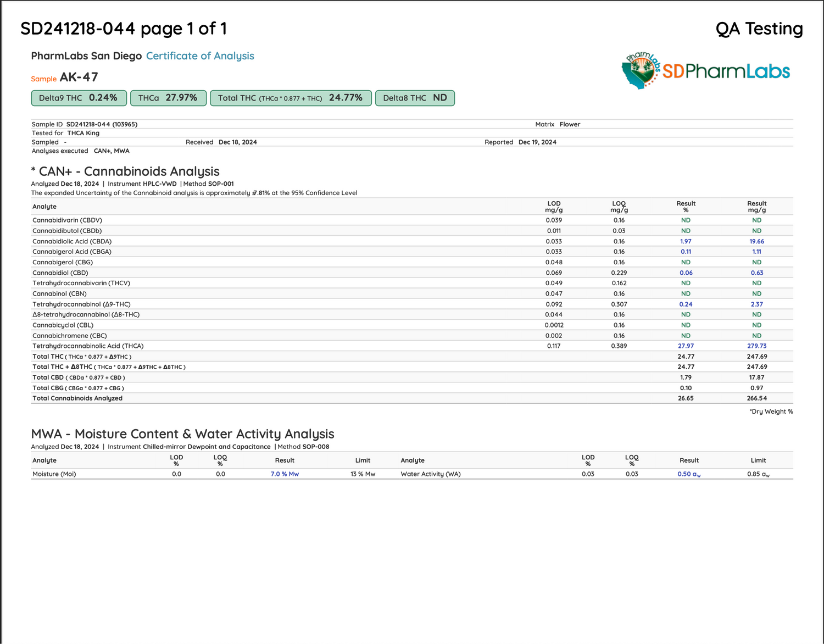Click the THCA mg/g value 279.73
This screenshot has width=824, height=644.
pos(756,346)
